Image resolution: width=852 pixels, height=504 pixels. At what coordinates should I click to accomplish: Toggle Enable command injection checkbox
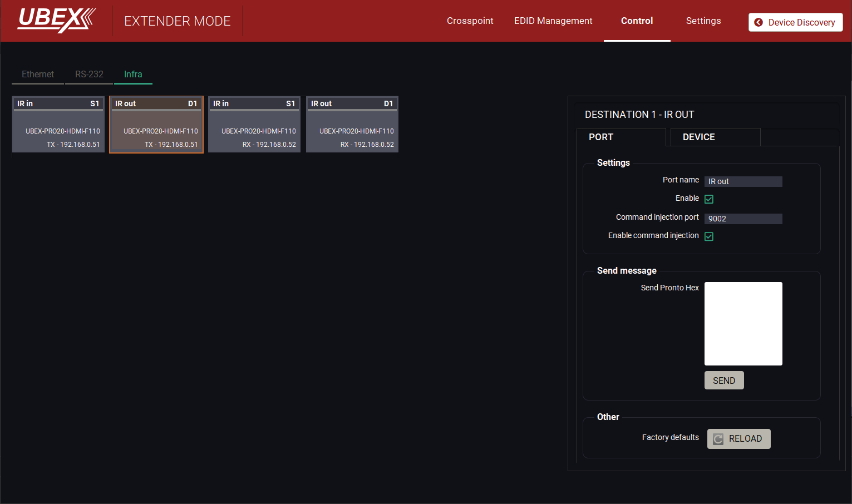click(x=709, y=236)
